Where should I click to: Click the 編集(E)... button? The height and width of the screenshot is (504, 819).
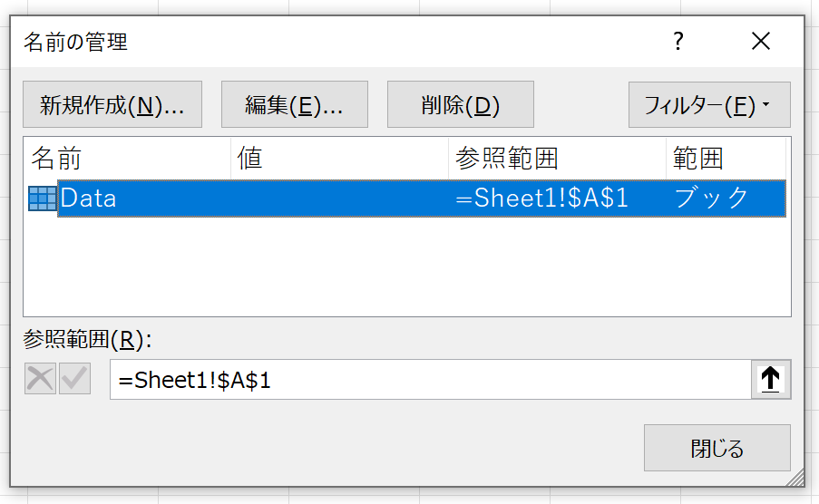coord(295,104)
